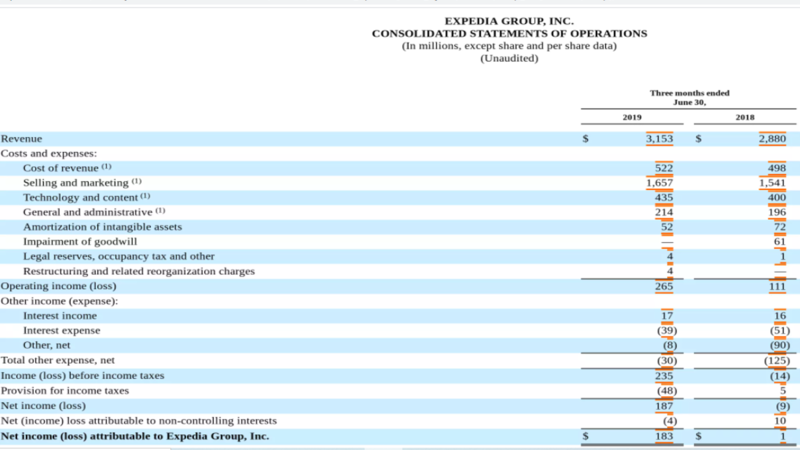Click the Other income (expense) heading
This screenshot has height=450, width=800.
59,301
